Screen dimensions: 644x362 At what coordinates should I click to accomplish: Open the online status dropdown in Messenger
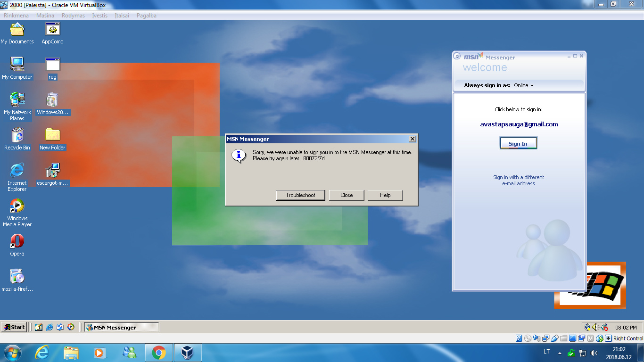524,85
